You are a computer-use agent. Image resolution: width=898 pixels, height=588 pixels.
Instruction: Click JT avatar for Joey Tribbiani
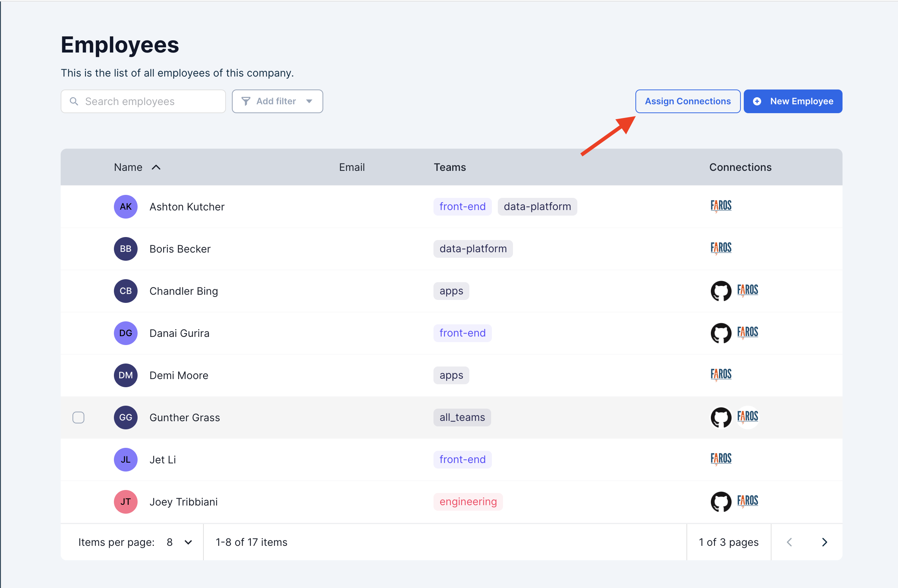click(126, 501)
